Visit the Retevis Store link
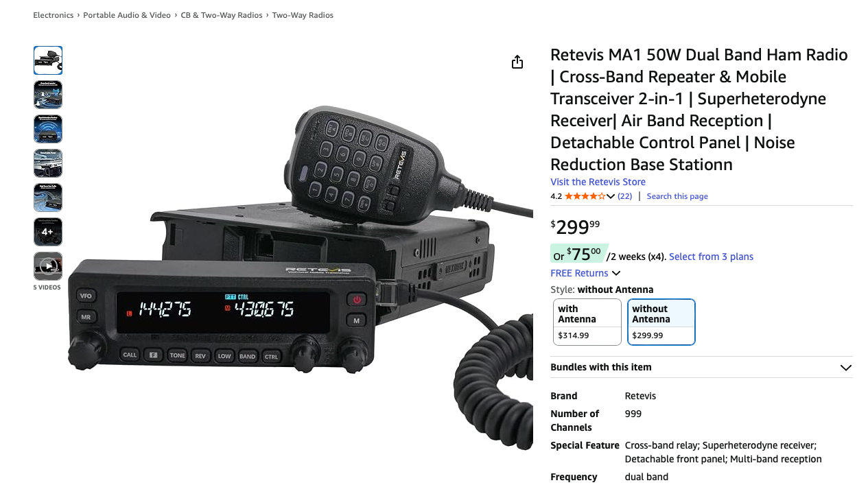The image size is (868, 485). pyautogui.click(x=598, y=182)
